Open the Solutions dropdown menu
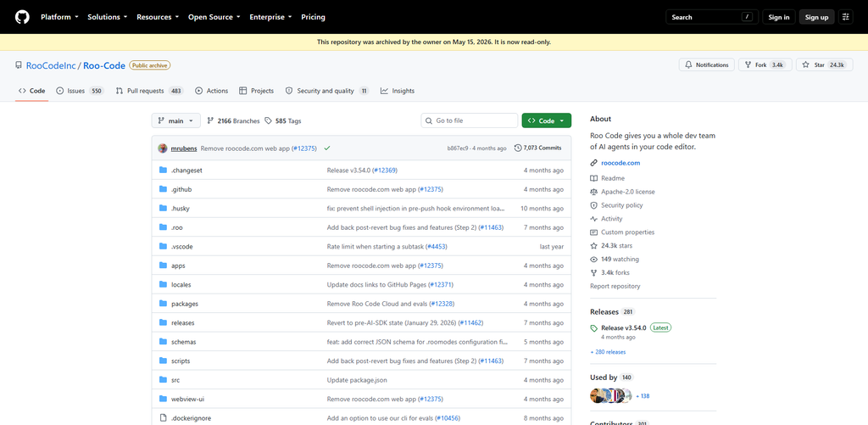This screenshot has width=868, height=425. [108, 17]
